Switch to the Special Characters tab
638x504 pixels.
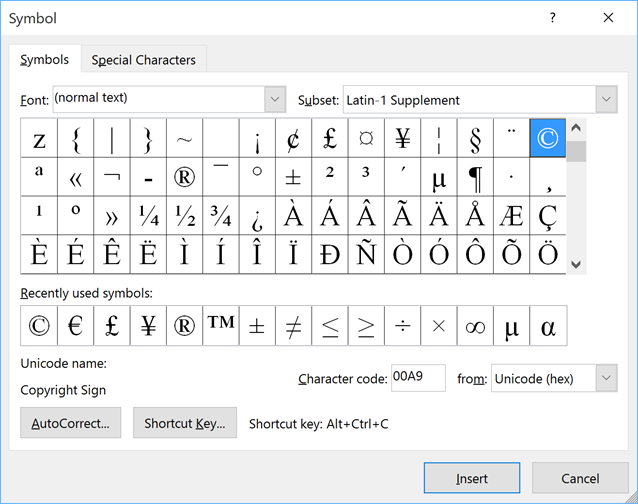pos(143,60)
